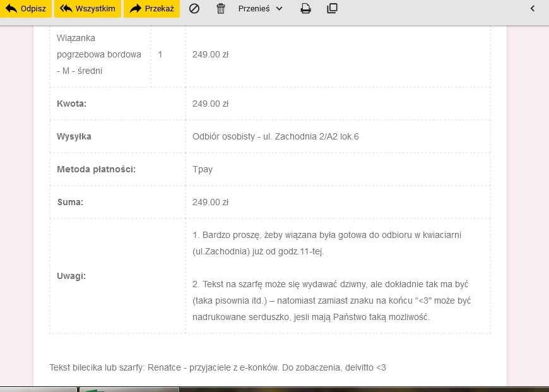This screenshot has height=392, width=549.
Task: Click the Uwagi row label
Action: tap(71, 276)
